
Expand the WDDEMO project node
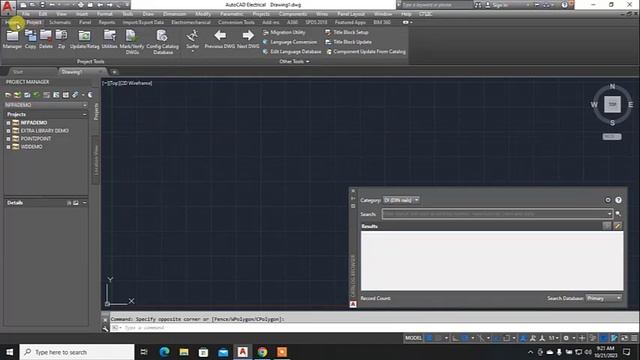coord(8,147)
